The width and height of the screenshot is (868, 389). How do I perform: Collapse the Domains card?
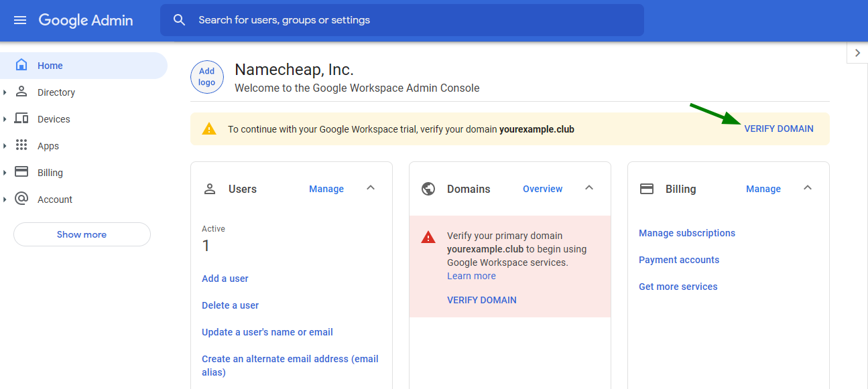pyautogui.click(x=589, y=188)
